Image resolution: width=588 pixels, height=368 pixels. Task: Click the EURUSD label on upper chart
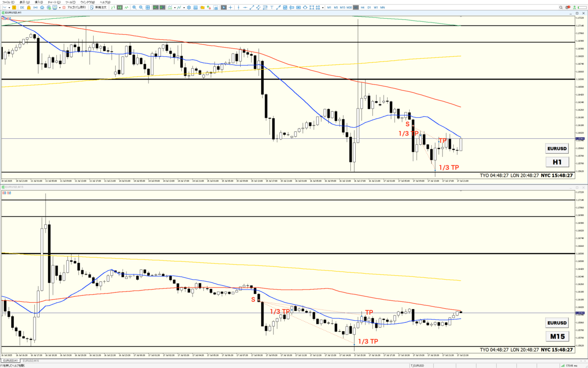[557, 149]
